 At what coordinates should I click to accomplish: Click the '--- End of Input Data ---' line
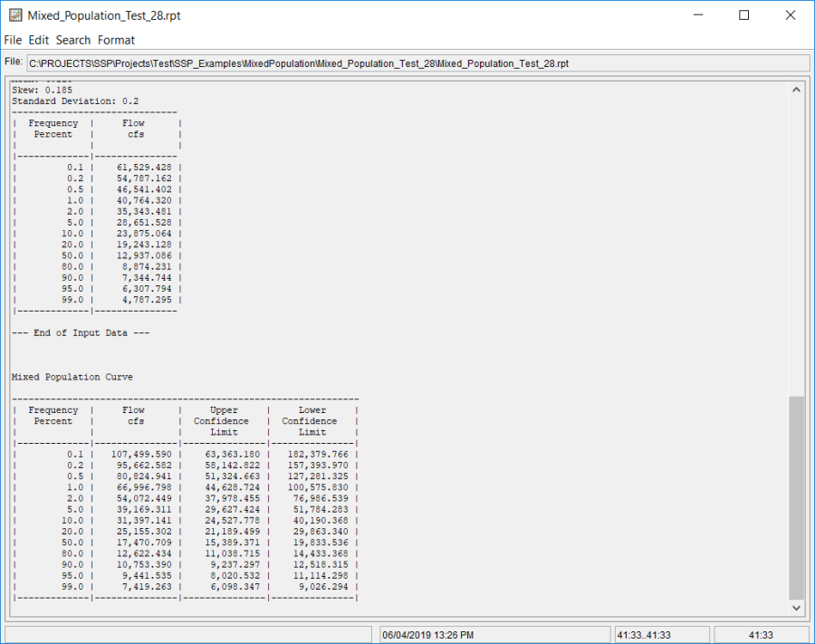coord(81,333)
